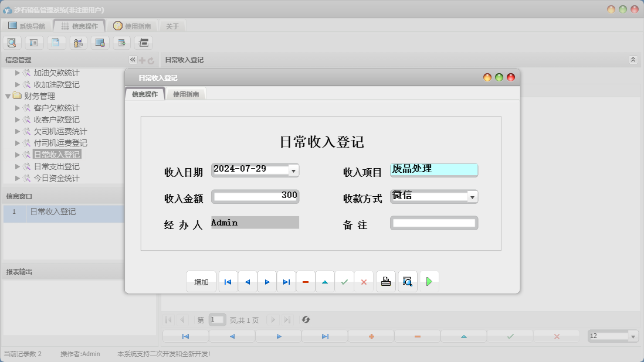Open the 关于 tab in the top bar
Image resolution: width=644 pixels, height=362 pixels.
[172, 26]
